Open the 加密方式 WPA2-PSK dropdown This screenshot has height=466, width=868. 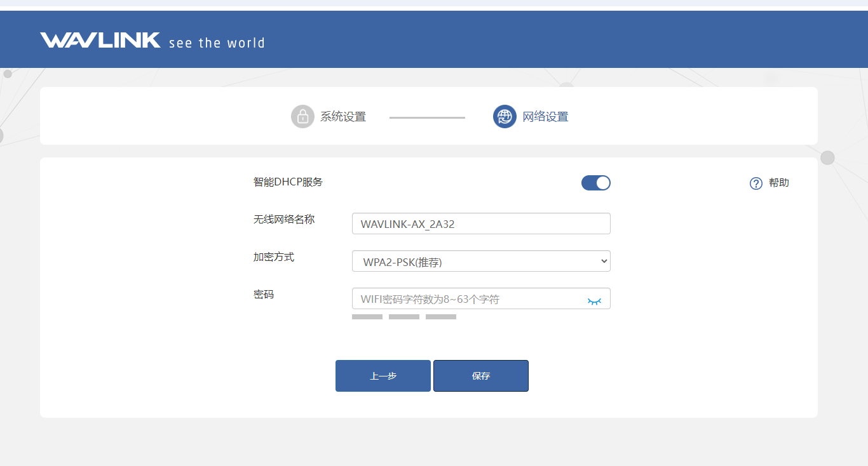[481, 261]
